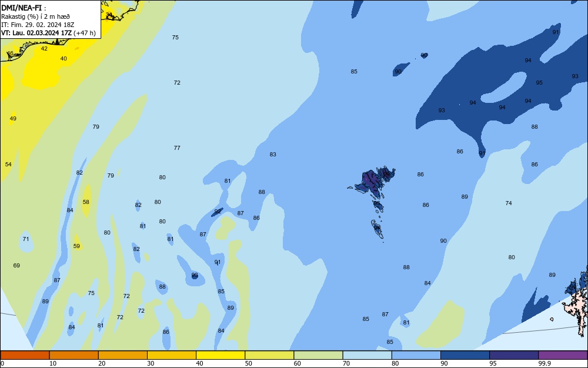Click the purple legend swatch above 99.9

coord(563,355)
